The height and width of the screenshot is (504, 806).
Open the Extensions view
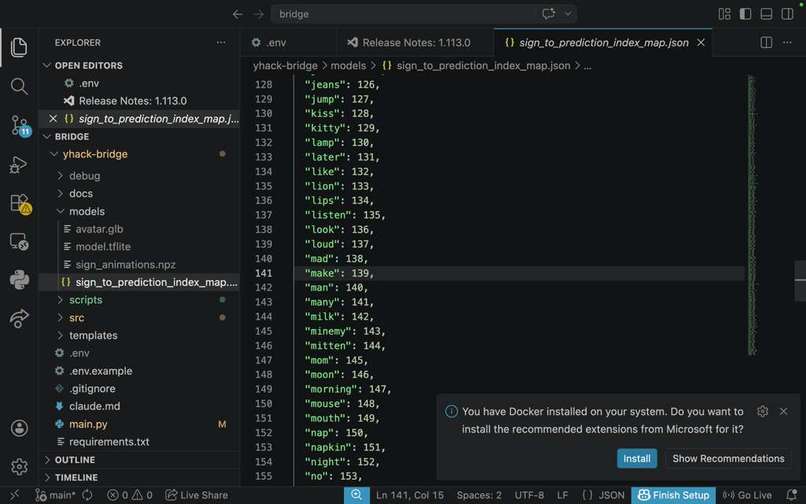point(20,204)
